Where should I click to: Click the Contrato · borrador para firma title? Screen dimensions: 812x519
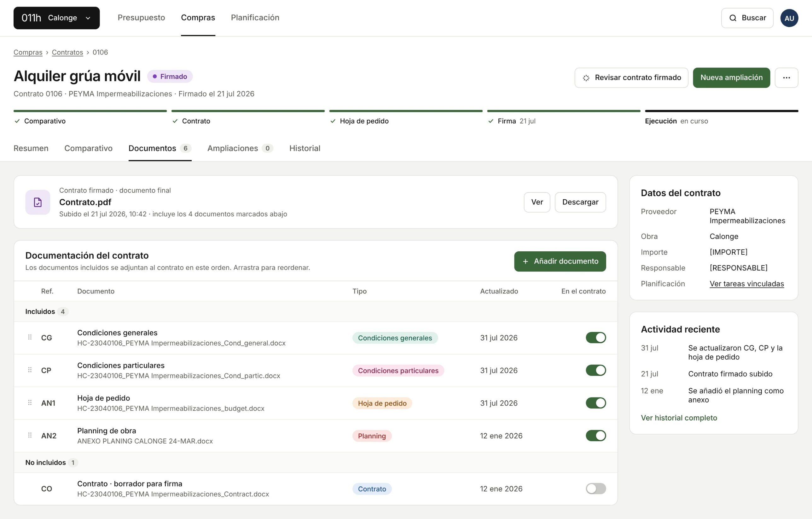point(130,484)
